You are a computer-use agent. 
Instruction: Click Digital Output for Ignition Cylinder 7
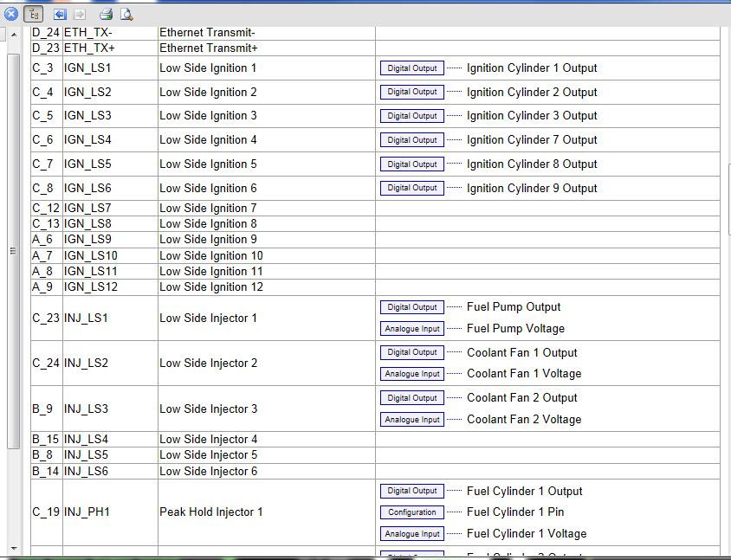(411, 140)
